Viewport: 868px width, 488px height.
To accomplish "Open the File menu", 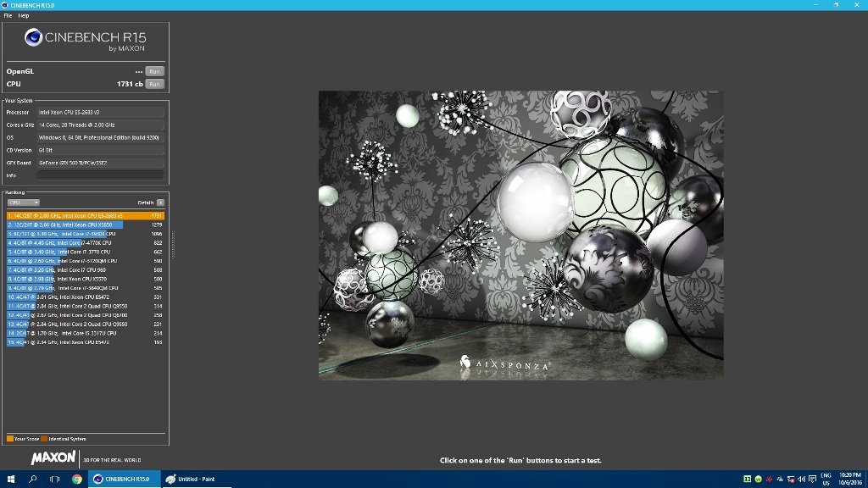I will tap(8, 15).
